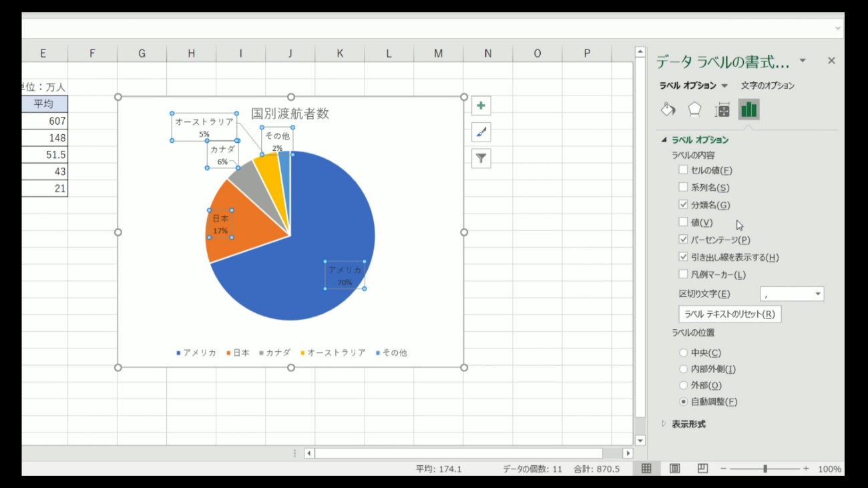Click the zoom slider handle
The height and width of the screenshot is (488, 868).
pos(765,469)
